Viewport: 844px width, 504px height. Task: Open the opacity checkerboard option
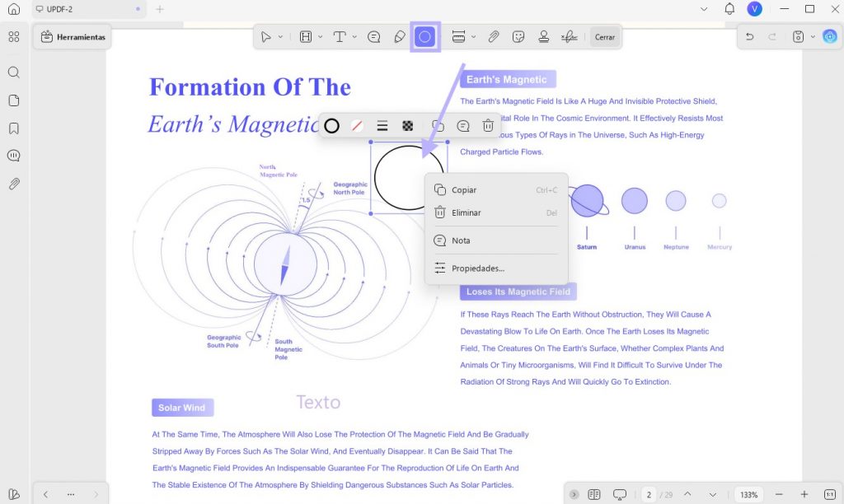(408, 126)
